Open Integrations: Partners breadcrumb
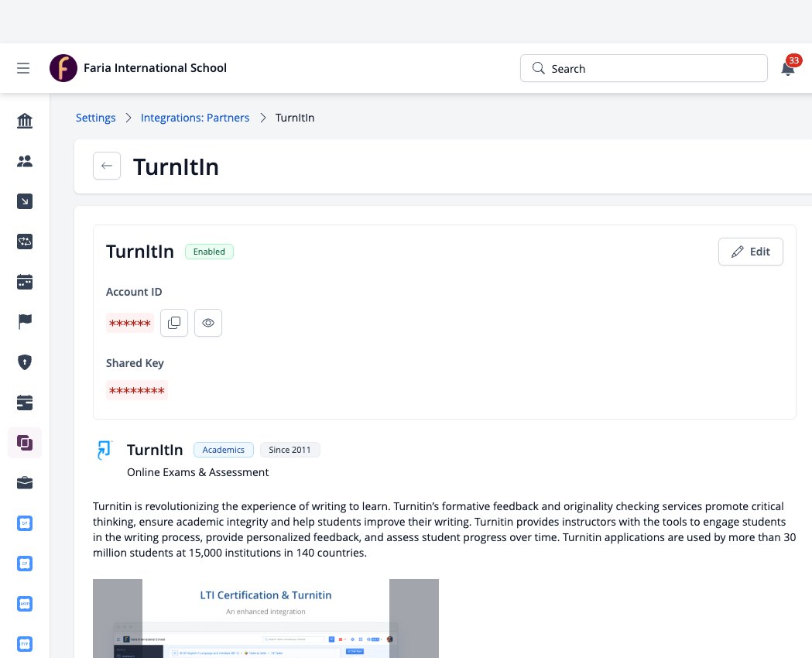812x658 pixels. click(x=195, y=118)
